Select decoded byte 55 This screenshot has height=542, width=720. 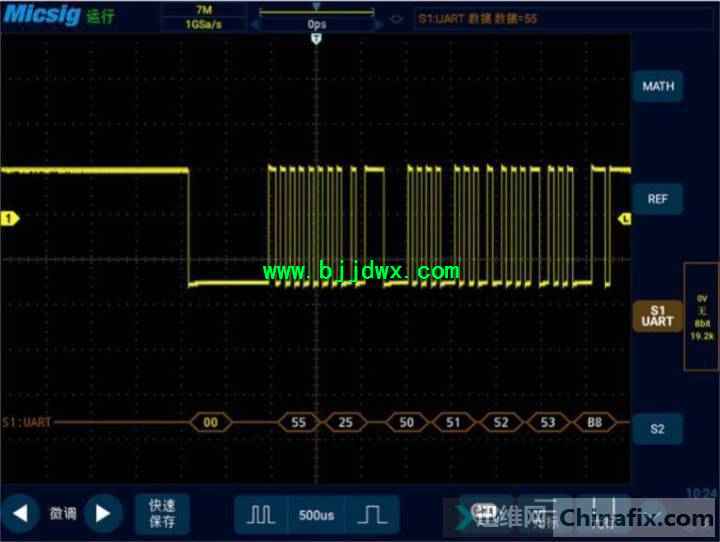tap(298, 422)
